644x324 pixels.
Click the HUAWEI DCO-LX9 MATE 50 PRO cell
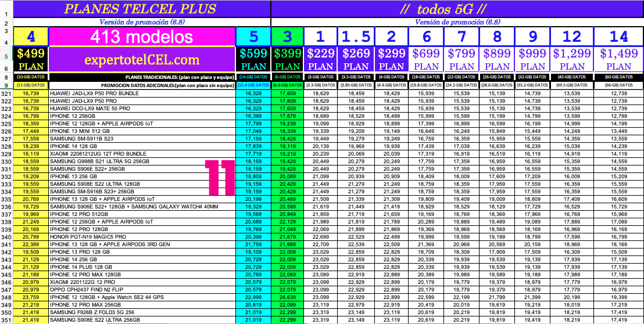click(x=142, y=109)
